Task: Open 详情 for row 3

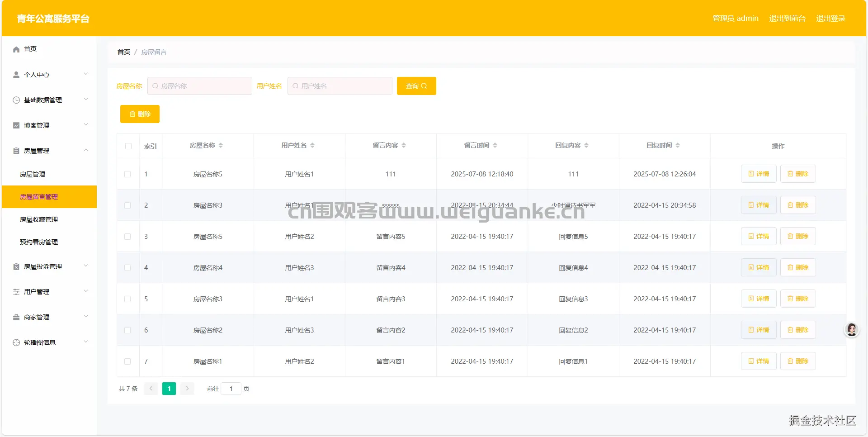Action: [759, 236]
